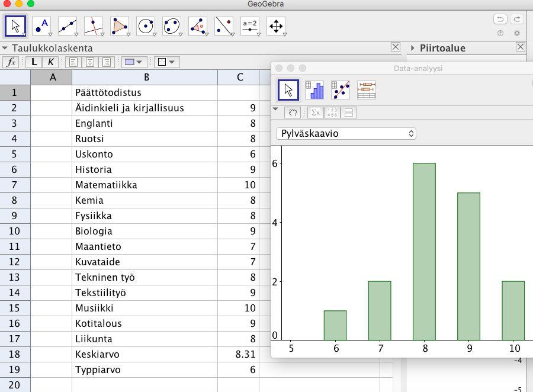The width and height of the screenshot is (533, 392).
Task: Select the Ellipse conic tool
Action: [172, 26]
